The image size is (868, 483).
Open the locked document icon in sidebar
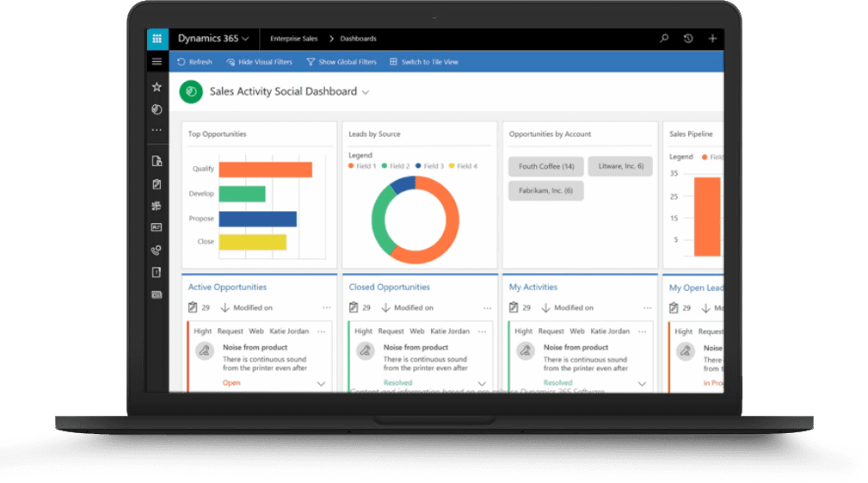click(x=157, y=161)
